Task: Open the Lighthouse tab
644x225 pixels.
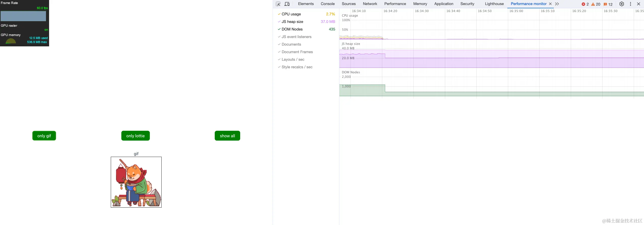Action: [494, 4]
